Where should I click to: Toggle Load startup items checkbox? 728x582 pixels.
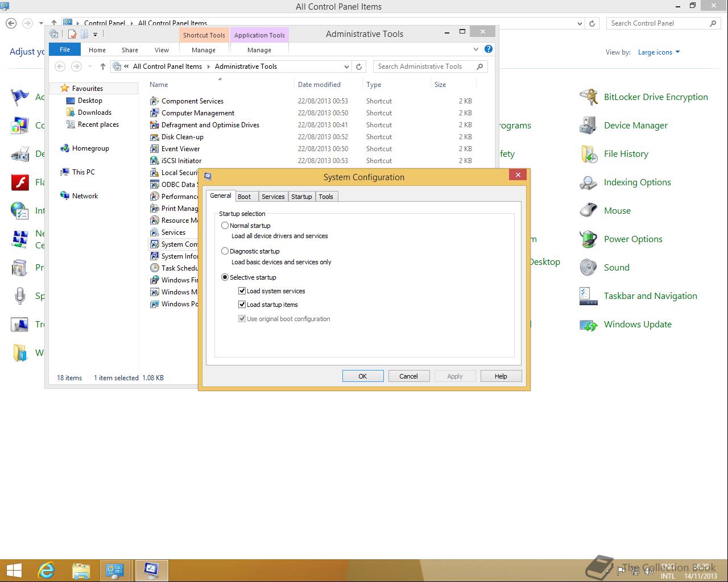pyautogui.click(x=242, y=305)
